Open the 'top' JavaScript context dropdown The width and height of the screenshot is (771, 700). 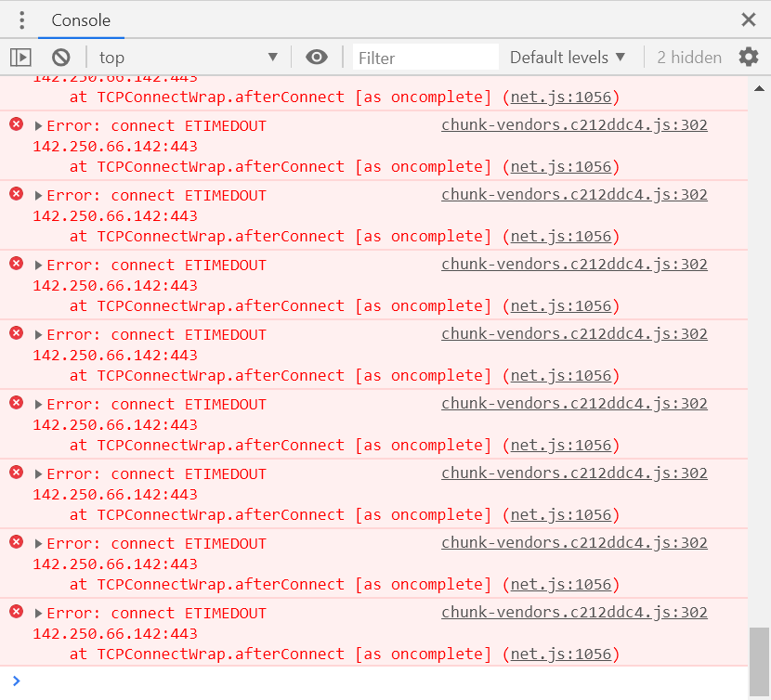pos(189,58)
